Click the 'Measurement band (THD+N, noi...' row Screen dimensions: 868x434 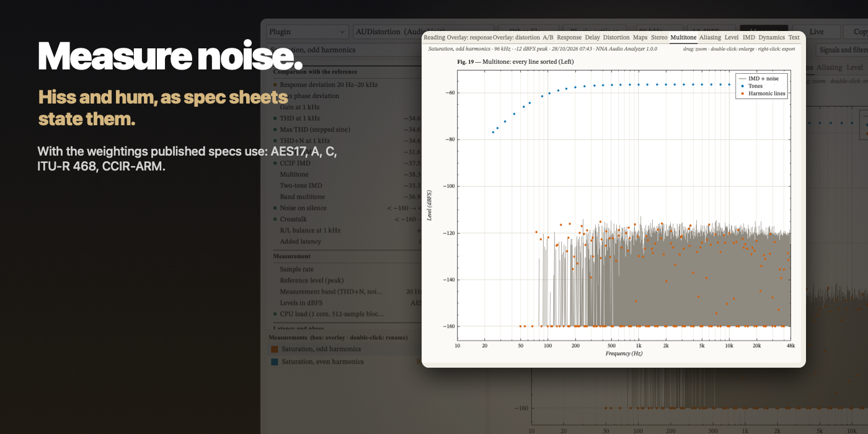pyautogui.click(x=347, y=292)
